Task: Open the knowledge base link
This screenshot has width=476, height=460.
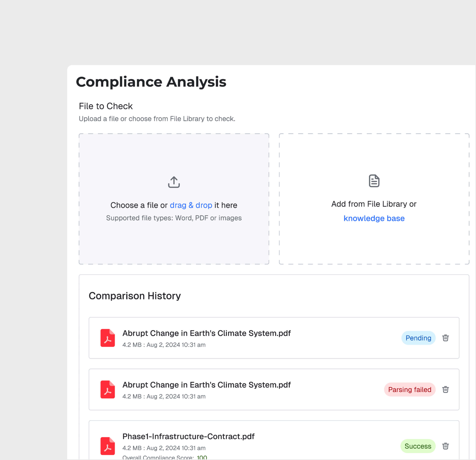Action: 374,218
